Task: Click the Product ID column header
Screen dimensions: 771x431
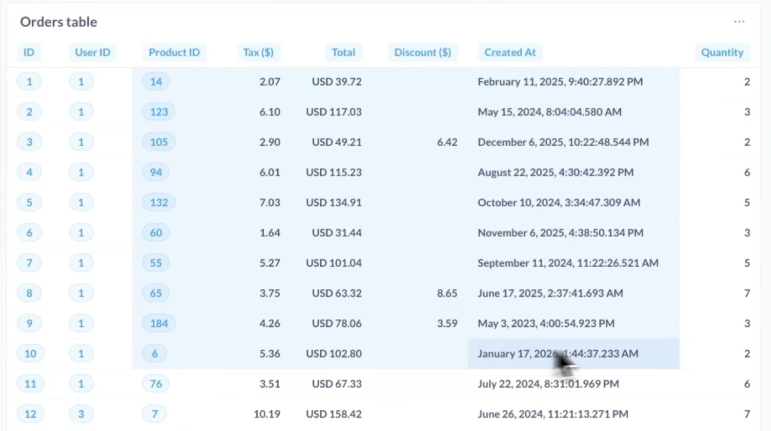Action: point(174,52)
